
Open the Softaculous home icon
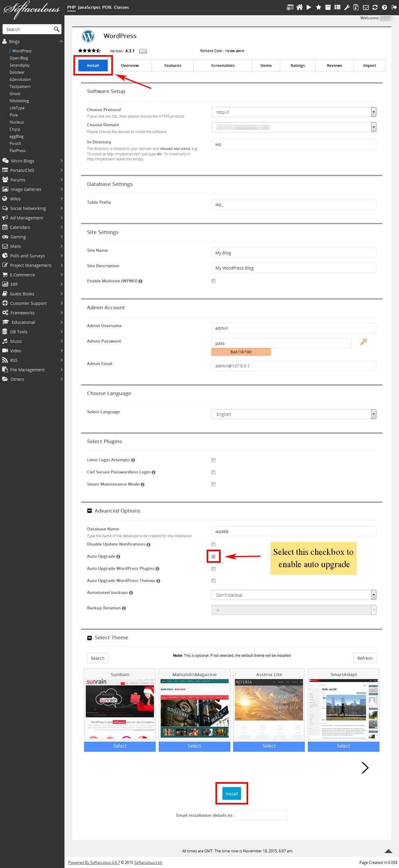click(x=299, y=7)
